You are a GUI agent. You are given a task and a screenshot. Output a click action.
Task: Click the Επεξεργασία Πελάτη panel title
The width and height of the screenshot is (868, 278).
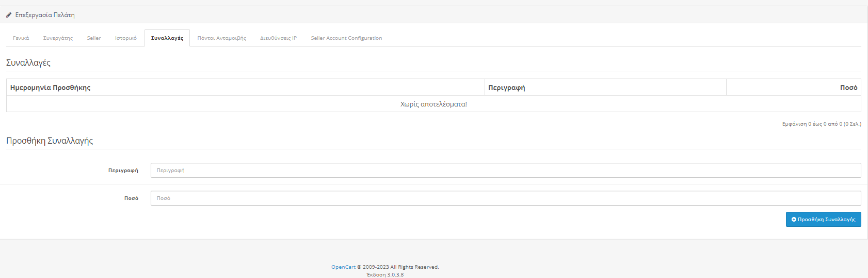pyautogui.click(x=45, y=15)
